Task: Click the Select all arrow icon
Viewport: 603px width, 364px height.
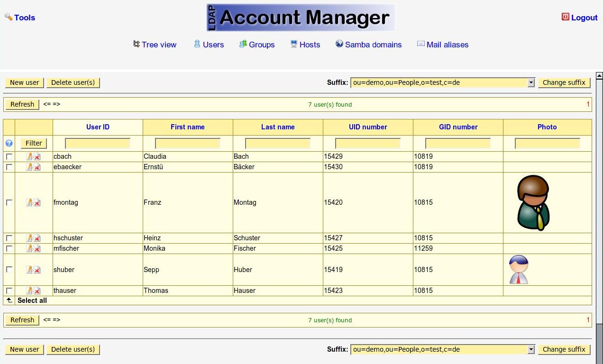Action: tap(9, 300)
